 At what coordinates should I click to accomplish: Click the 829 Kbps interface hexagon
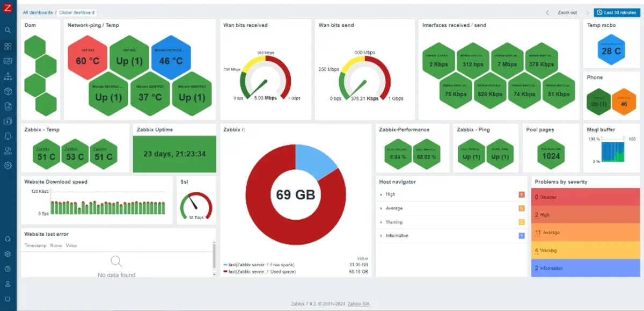489,91
